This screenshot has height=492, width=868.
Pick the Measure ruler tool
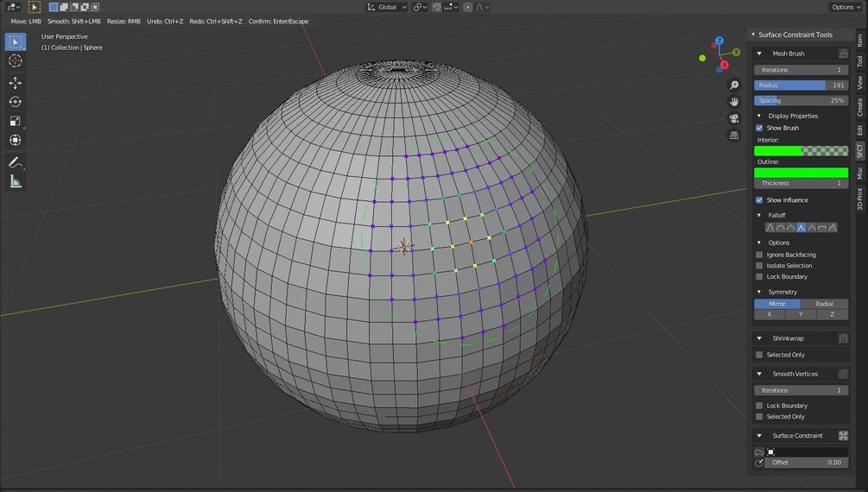tap(15, 181)
